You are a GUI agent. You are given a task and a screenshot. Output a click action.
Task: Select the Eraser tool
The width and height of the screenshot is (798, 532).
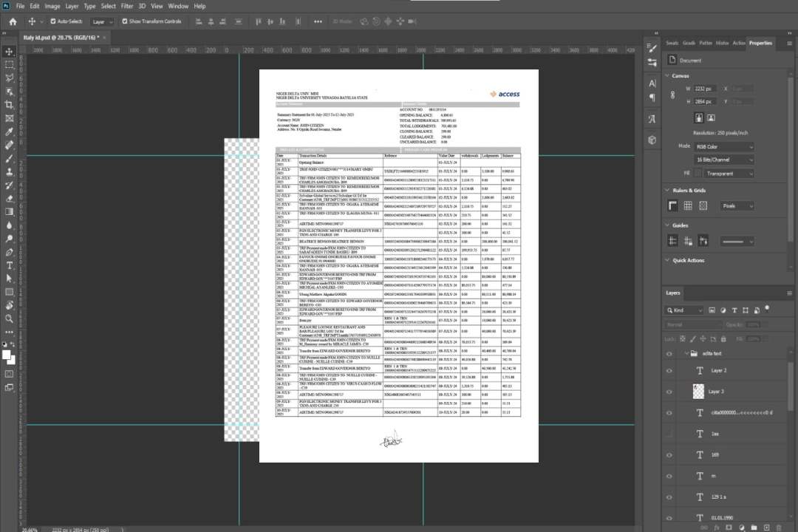(9, 199)
